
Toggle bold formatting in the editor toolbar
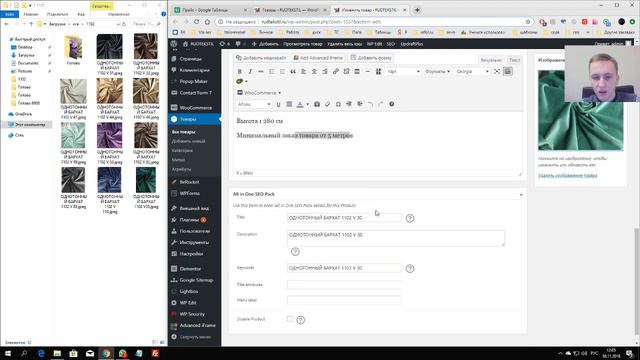240,71
